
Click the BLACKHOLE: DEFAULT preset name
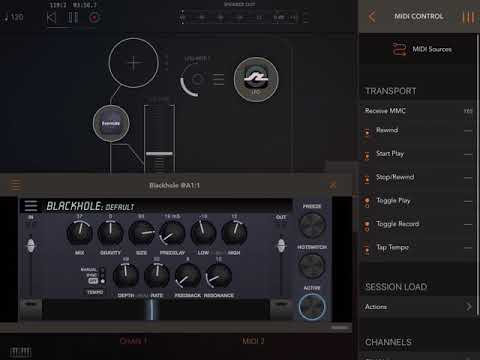coord(90,206)
